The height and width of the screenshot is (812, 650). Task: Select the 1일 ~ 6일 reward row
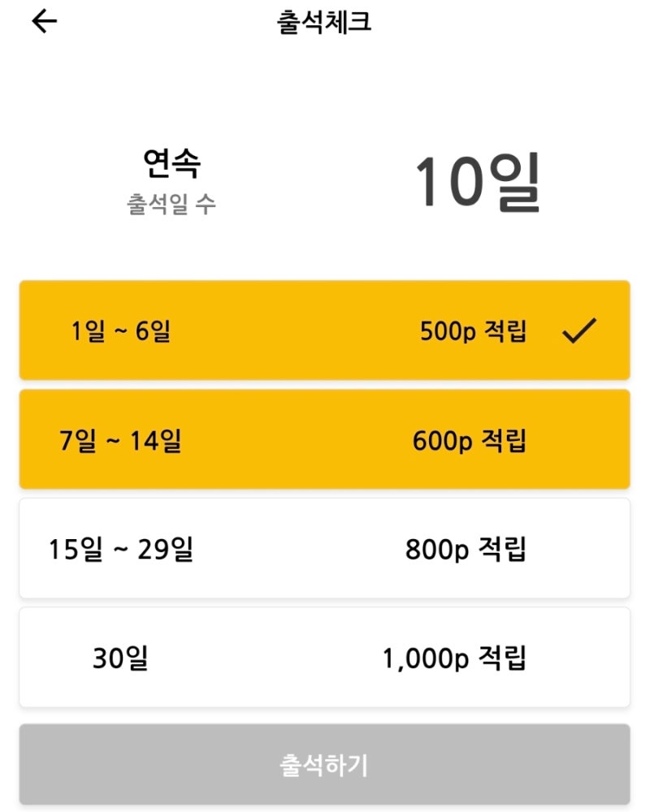click(x=324, y=330)
